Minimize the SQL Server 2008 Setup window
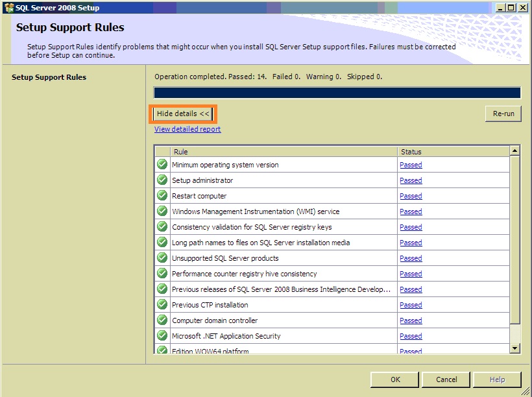Screen dimensions: 532x397 tap(500, 8)
